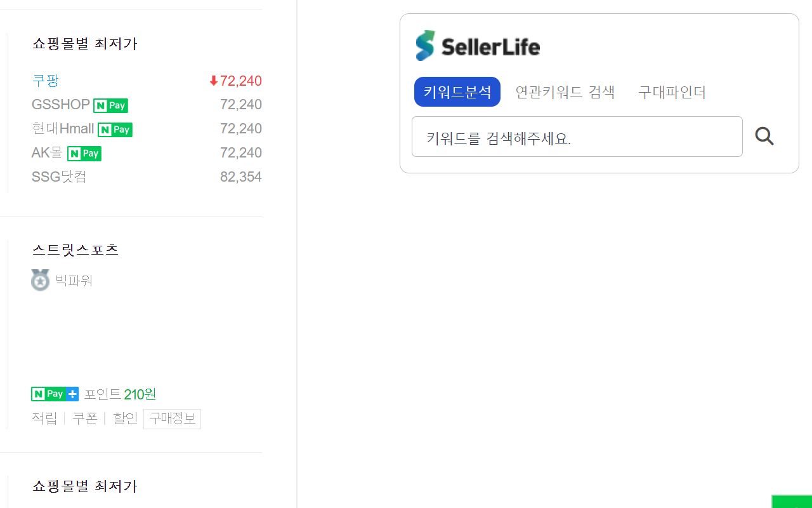Viewport: 812px width, 508px height.
Task: Open the SSG닷컴 price listing
Action: [59, 177]
